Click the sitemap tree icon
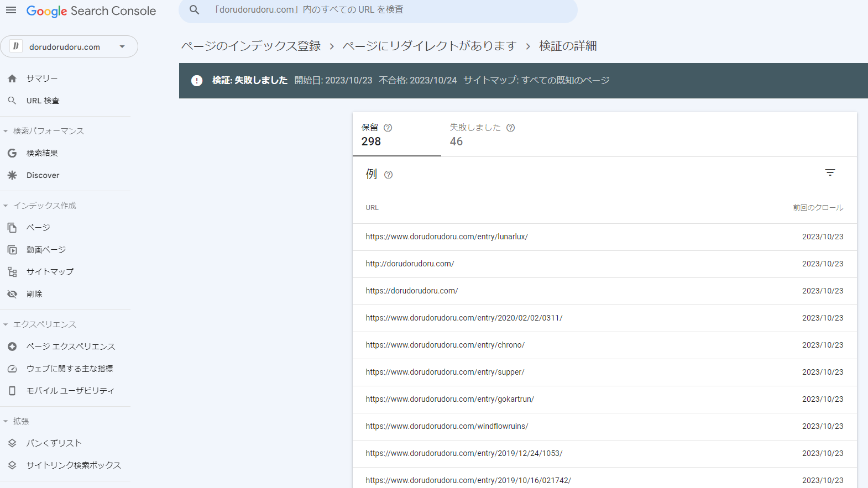This screenshot has width=868, height=488. [12, 272]
